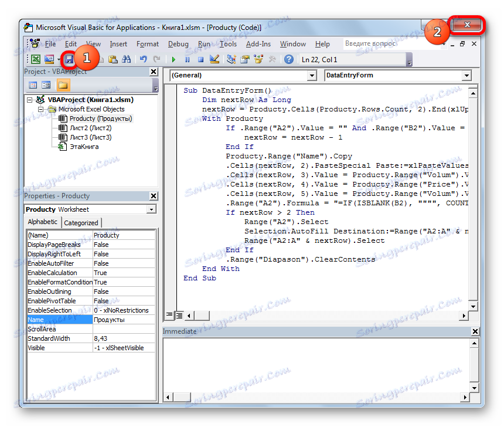
Task: Toggle Design Mode with the ruler icon
Action: pos(214,59)
